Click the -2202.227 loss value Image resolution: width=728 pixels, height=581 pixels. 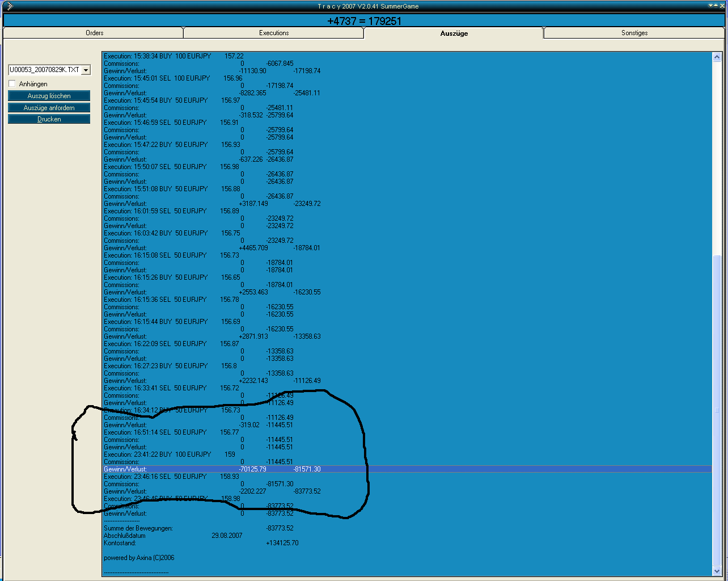253,491
